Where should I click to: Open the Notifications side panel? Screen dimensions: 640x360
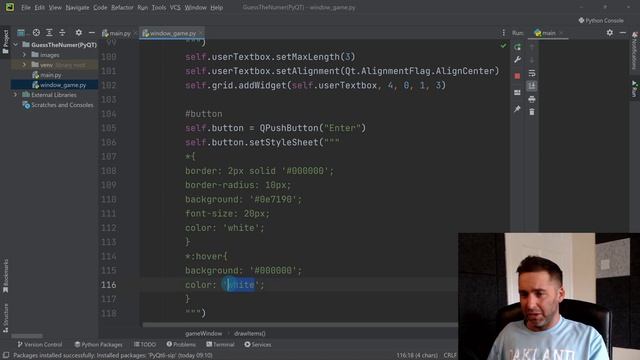click(635, 51)
